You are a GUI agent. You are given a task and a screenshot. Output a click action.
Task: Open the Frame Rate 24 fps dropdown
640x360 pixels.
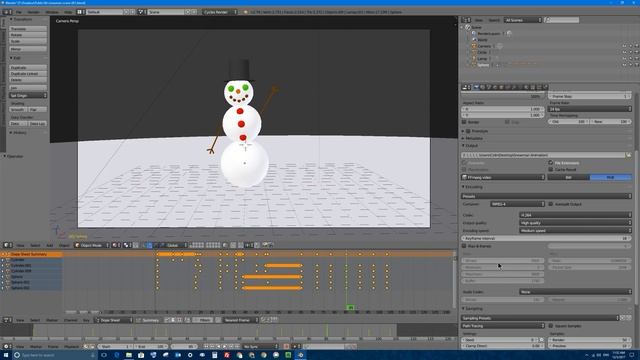590,109
